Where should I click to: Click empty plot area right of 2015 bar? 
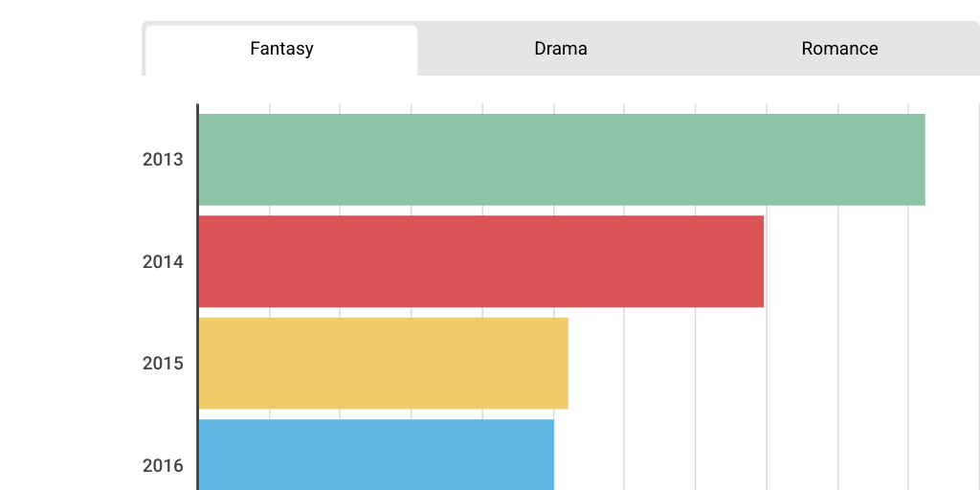pyautogui.click(x=766, y=363)
